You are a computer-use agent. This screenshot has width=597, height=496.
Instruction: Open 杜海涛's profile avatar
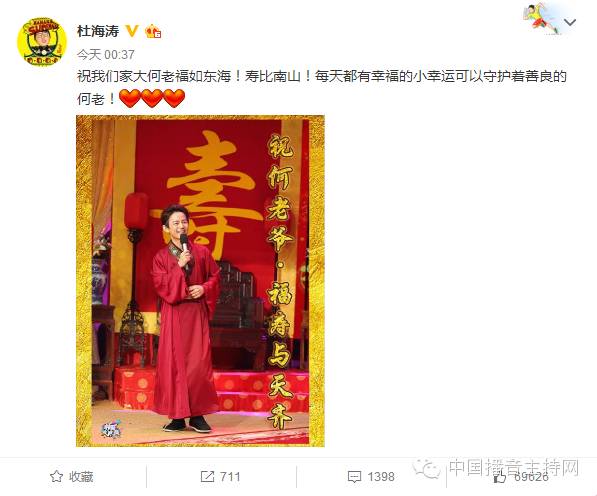point(42,41)
